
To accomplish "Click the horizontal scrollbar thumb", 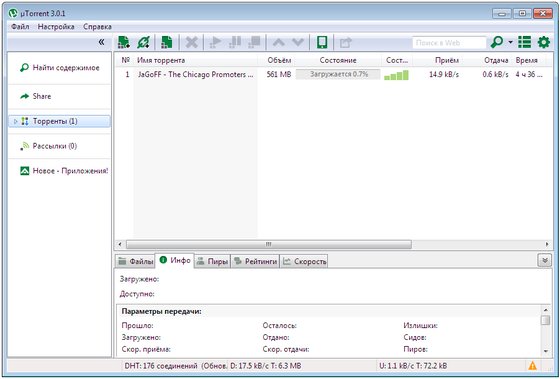I will pyautogui.click(x=269, y=244).
